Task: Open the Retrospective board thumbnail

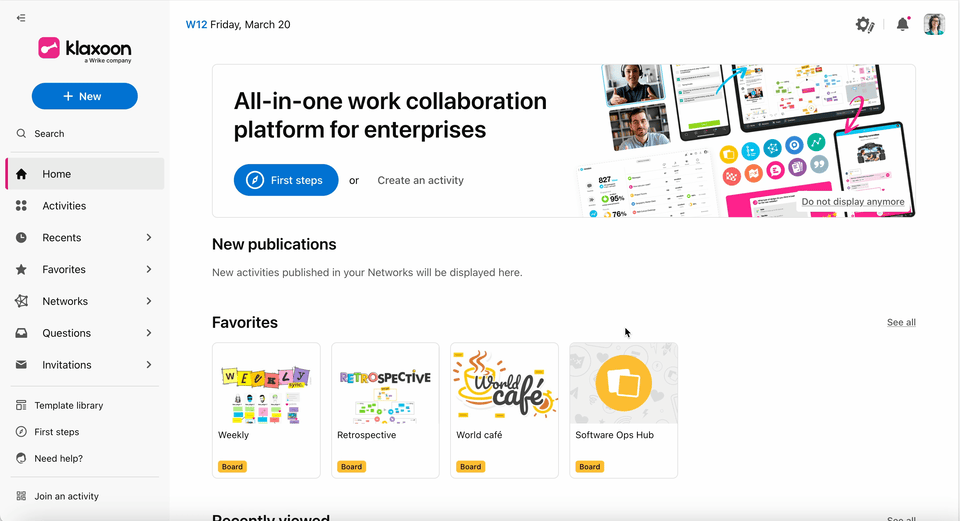Action: point(385,384)
